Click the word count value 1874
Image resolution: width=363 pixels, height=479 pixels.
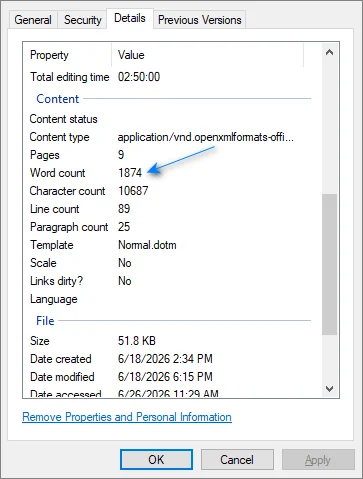click(x=130, y=173)
